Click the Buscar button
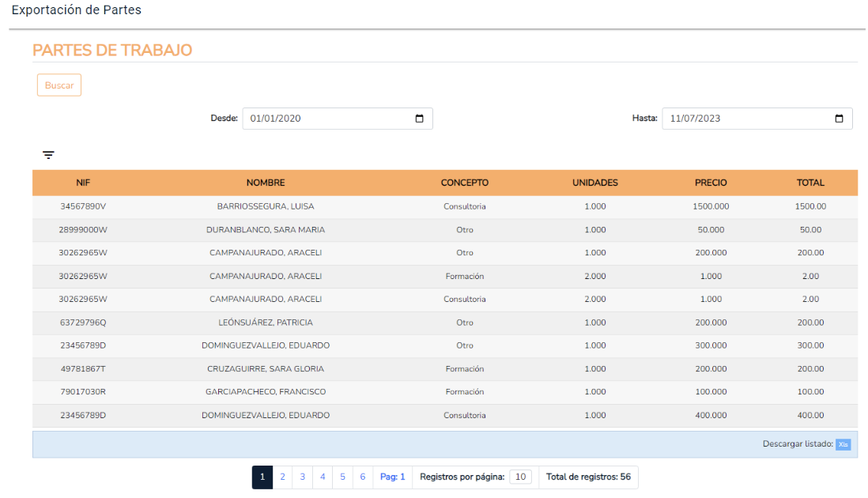The width and height of the screenshot is (868, 498). [x=59, y=85]
